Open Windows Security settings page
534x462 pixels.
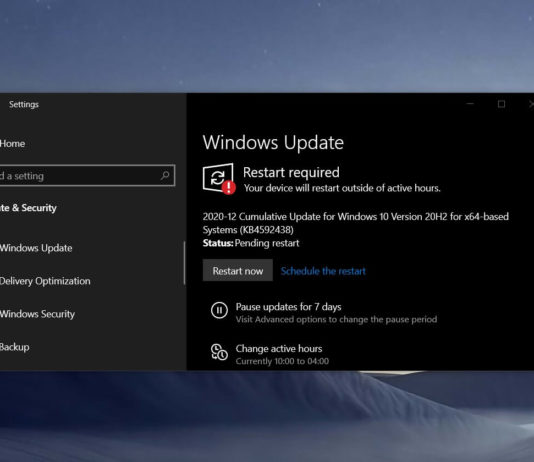pyautogui.click(x=37, y=314)
